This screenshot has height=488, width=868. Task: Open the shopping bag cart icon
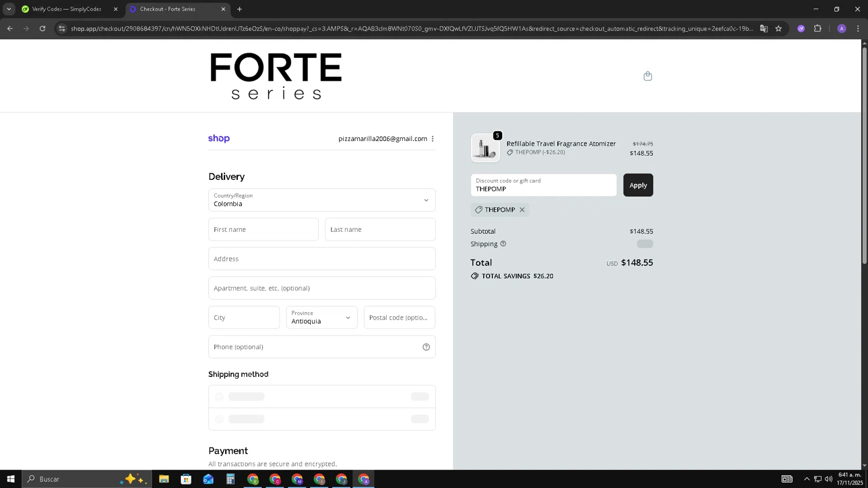click(x=648, y=76)
